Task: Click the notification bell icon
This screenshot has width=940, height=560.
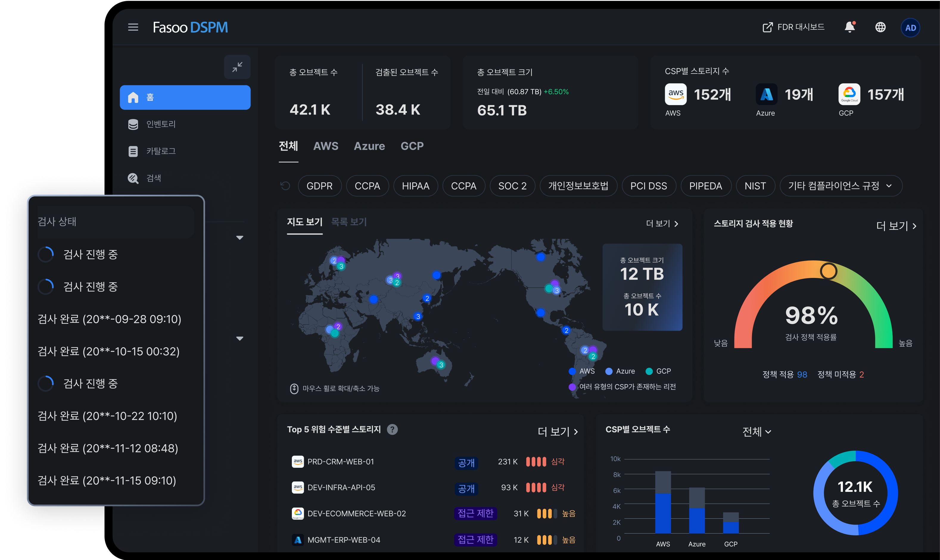Action: (x=849, y=27)
